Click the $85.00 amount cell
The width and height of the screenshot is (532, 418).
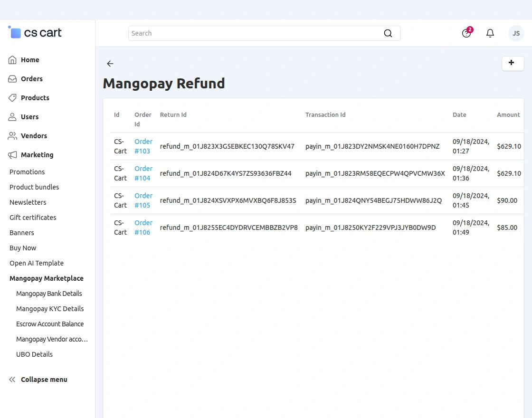click(x=507, y=228)
